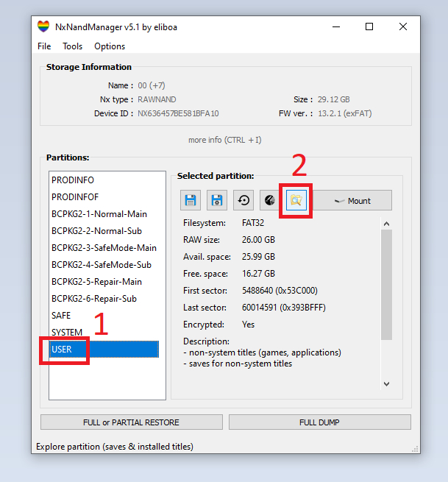Select the PRODINFO partition
The width and height of the screenshot is (448, 482).
pyautogui.click(x=104, y=180)
